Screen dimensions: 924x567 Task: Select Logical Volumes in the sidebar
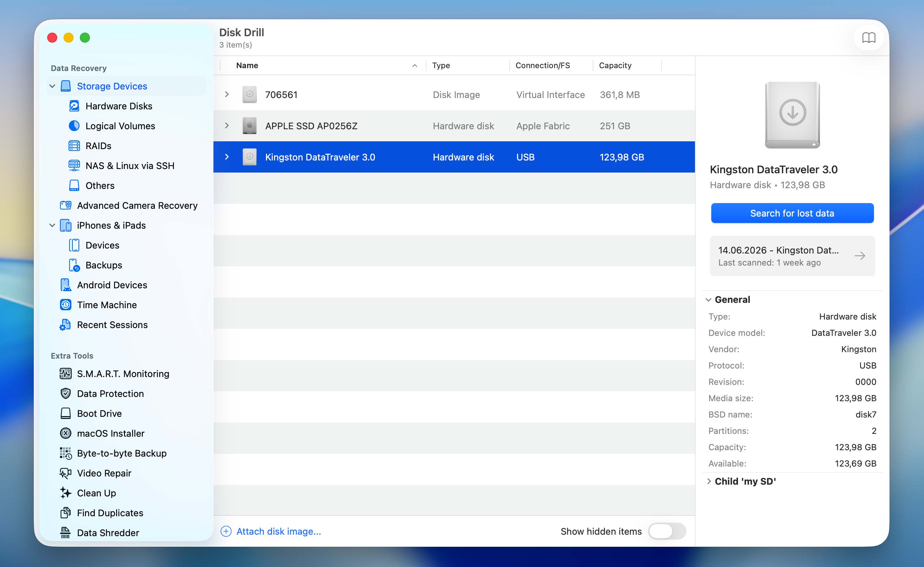click(x=120, y=126)
